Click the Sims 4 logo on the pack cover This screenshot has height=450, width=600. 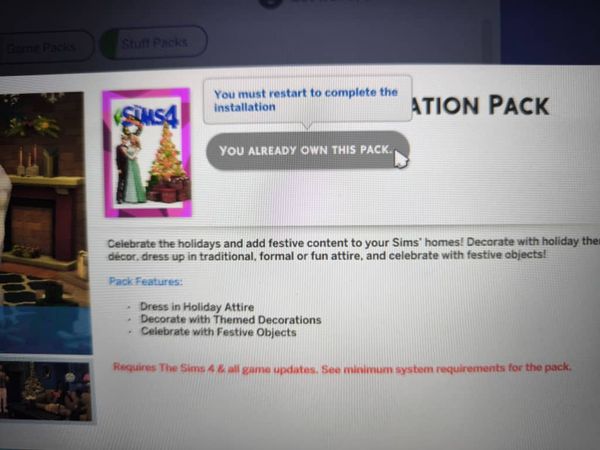147,117
